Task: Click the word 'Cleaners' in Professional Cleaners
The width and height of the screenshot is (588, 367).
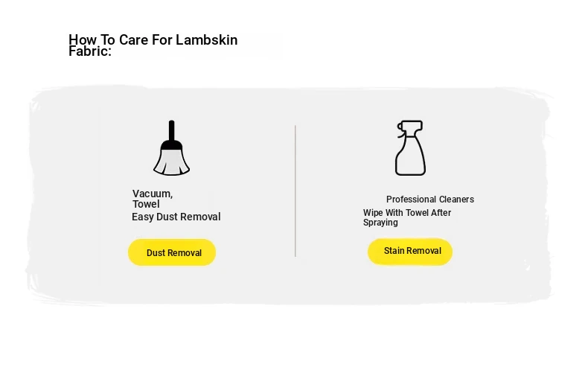Action: coord(456,199)
